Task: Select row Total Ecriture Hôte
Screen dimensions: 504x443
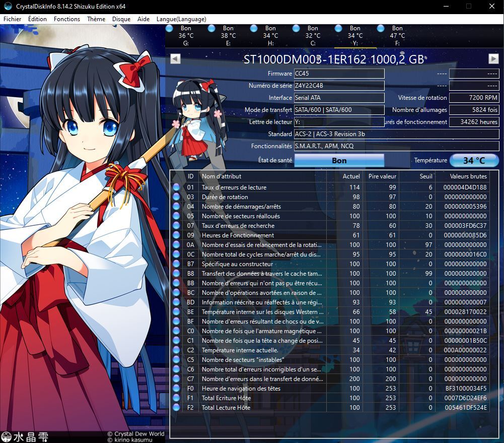Action: 330,398
